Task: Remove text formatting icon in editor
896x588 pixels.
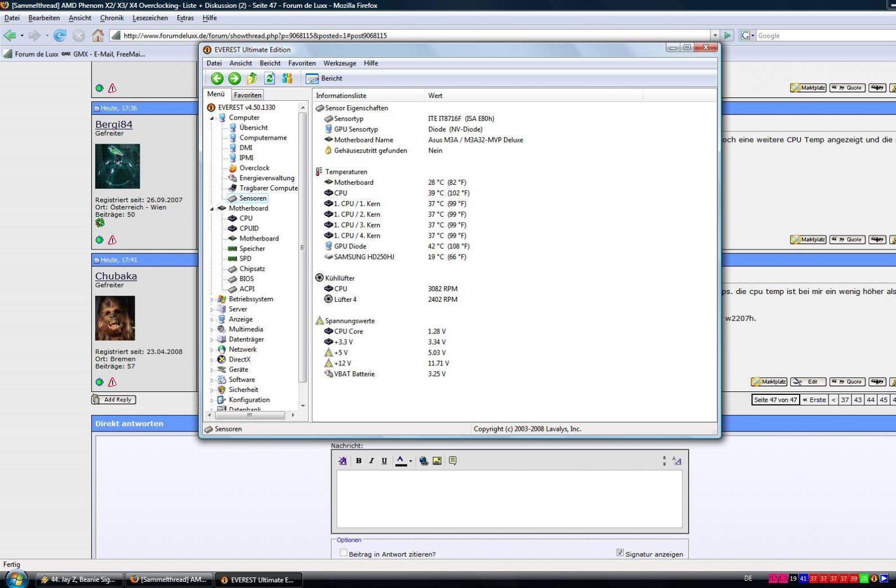Action: point(342,461)
